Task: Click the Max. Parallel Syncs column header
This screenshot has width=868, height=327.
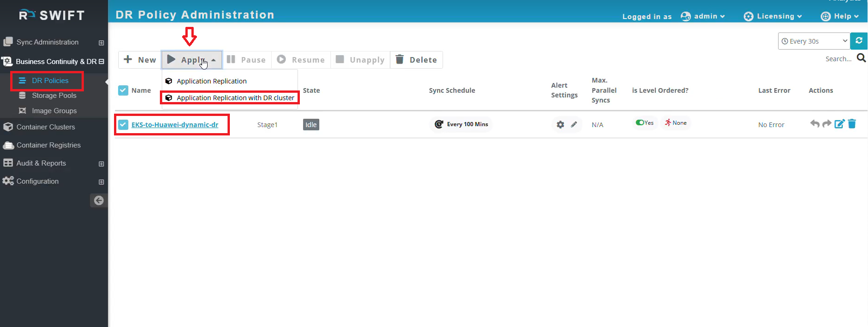Action: click(604, 90)
